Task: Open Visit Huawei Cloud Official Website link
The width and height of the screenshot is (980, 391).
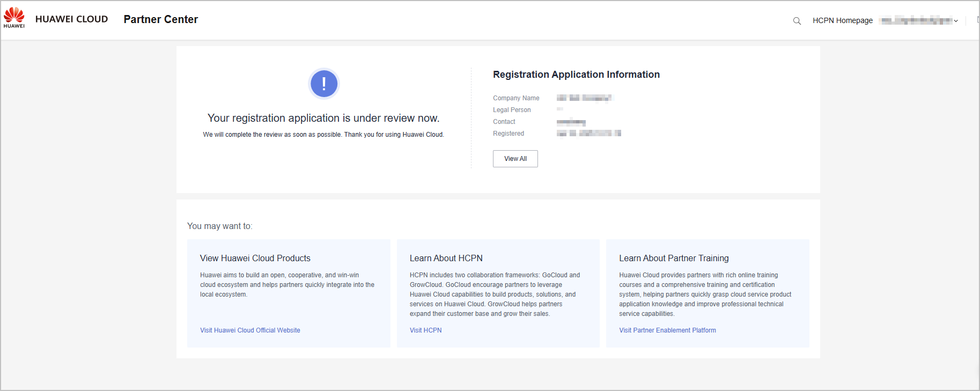Action: click(250, 330)
